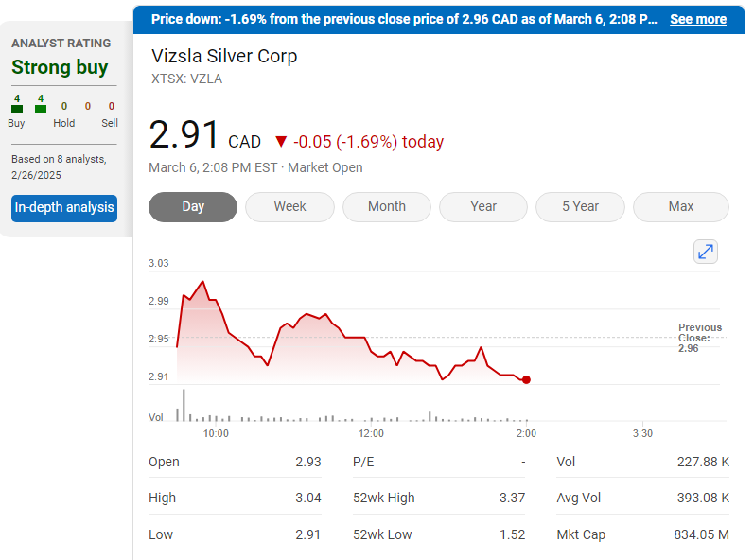The height and width of the screenshot is (560, 754).
Task: Click the red down-triangle price change indicator
Action: [280, 142]
